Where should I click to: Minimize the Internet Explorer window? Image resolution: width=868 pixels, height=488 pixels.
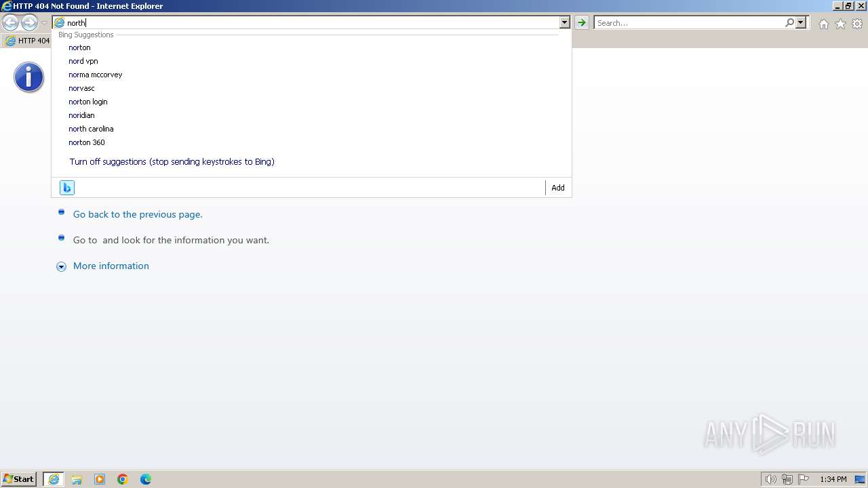(x=837, y=6)
